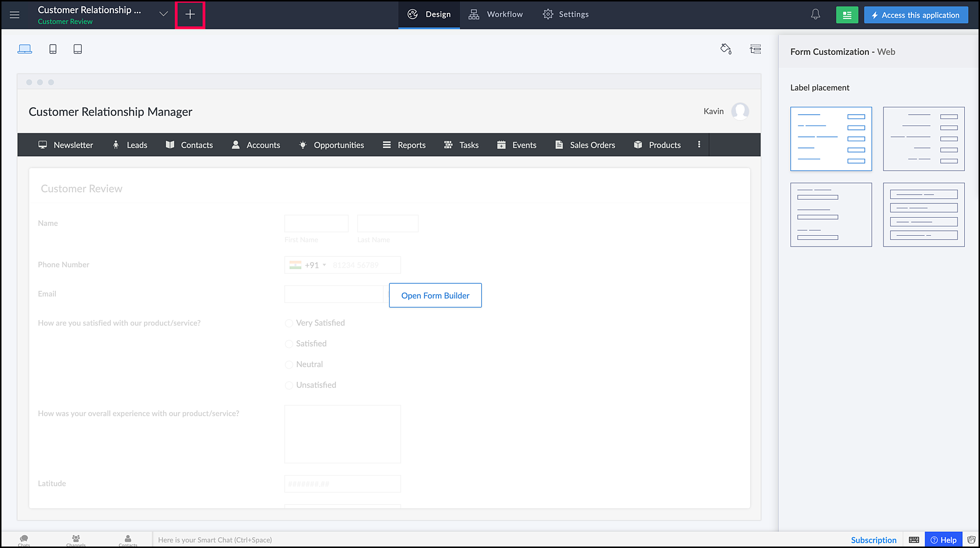
Task: Select right-aligned label placement thumbnail
Action: pyautogui.click(x=924, y=139)
